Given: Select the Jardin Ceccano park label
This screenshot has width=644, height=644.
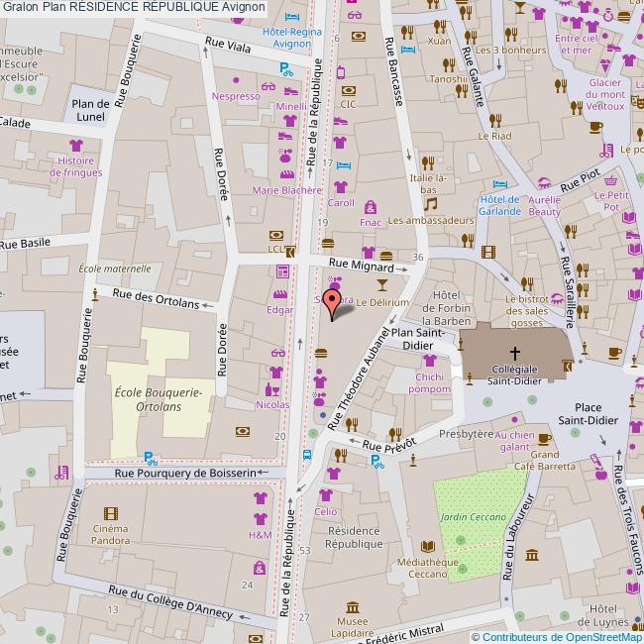Looking at the screenshot, I should pos(474,517).
